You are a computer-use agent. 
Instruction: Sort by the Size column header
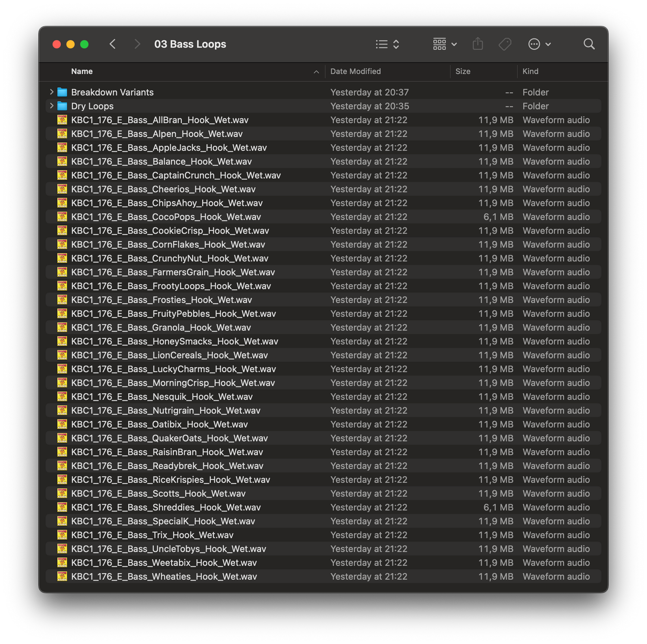pyautogui.click(x=463, y=72)
